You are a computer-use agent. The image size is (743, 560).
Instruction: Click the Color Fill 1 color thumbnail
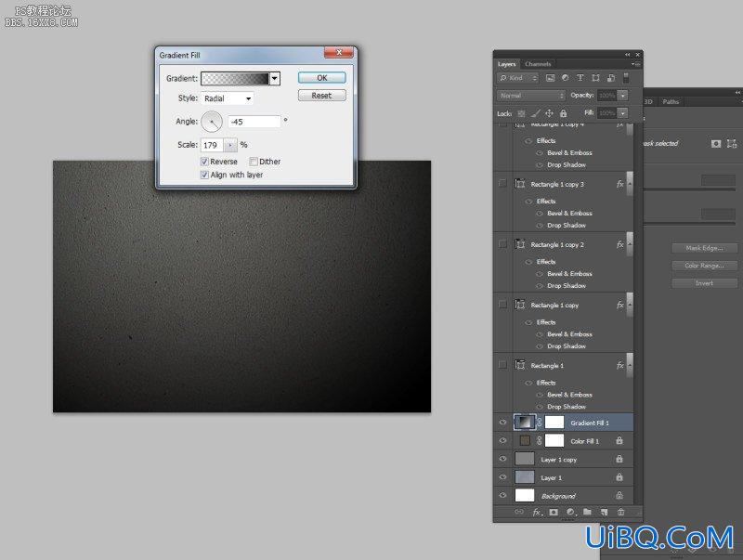pyautogui.click(x=525, y=440)
